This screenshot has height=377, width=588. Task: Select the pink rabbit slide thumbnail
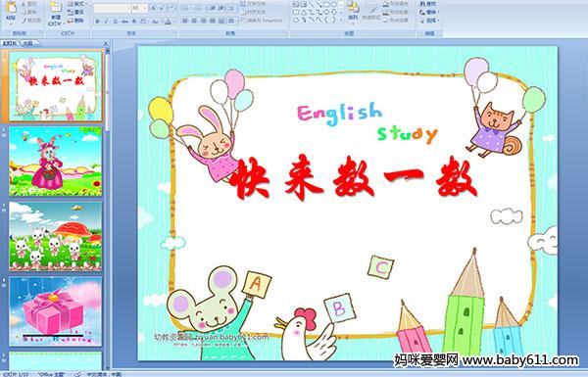(56, 162)
